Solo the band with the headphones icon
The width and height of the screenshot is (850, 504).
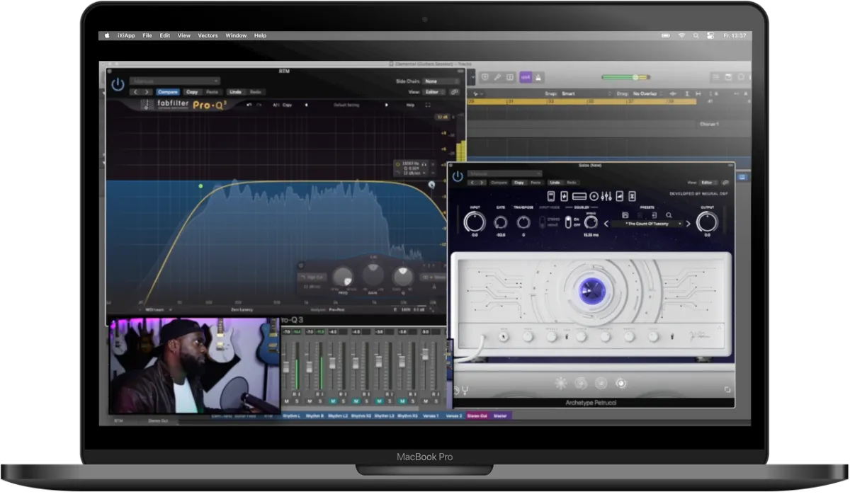(424, 165)
